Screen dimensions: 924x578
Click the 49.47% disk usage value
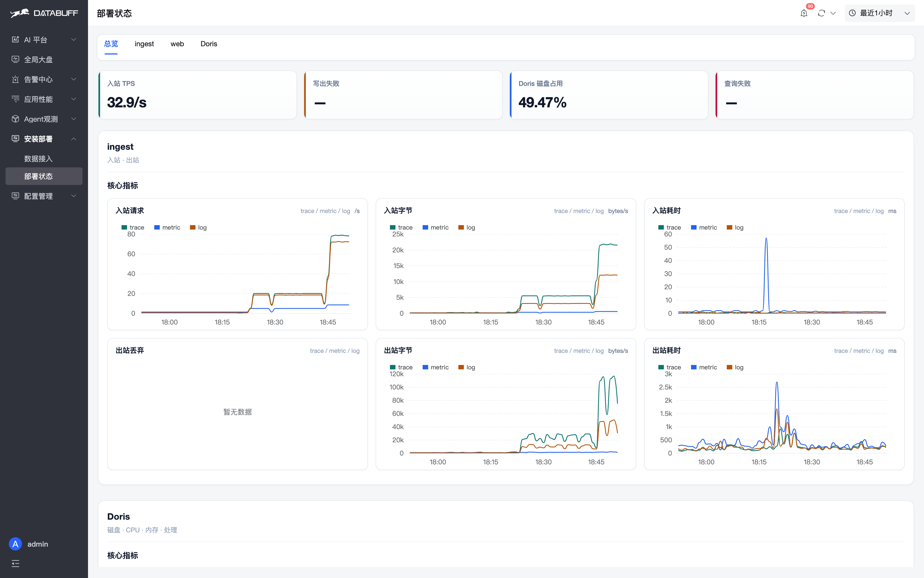[543, 102]
